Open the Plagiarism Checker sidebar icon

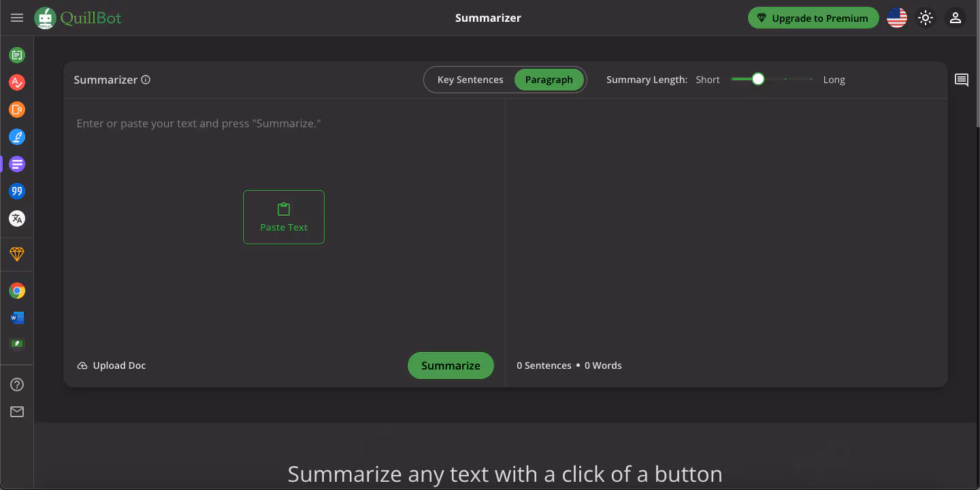(17, 110)
